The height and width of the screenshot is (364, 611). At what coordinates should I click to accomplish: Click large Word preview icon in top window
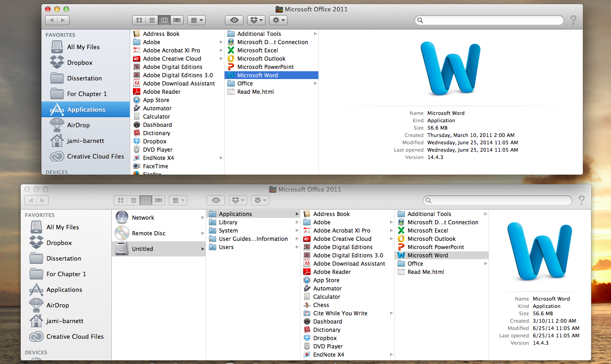pos(450,69)
